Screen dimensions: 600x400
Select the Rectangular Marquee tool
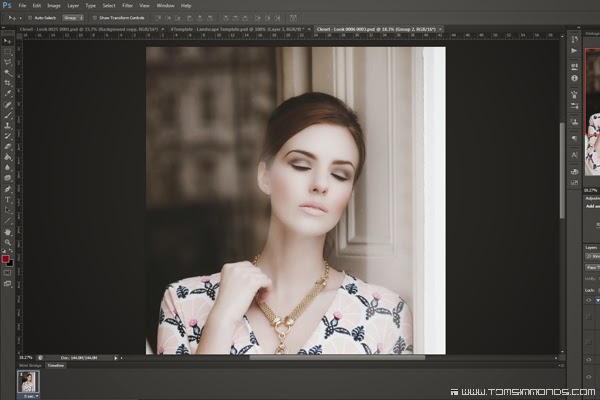click(7, 52)
